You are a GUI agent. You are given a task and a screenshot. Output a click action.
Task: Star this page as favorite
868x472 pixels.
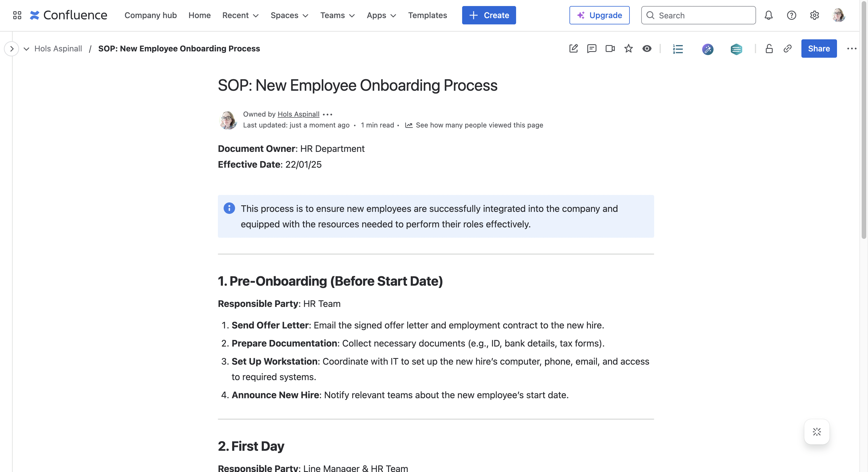click(x=628, y=49)
